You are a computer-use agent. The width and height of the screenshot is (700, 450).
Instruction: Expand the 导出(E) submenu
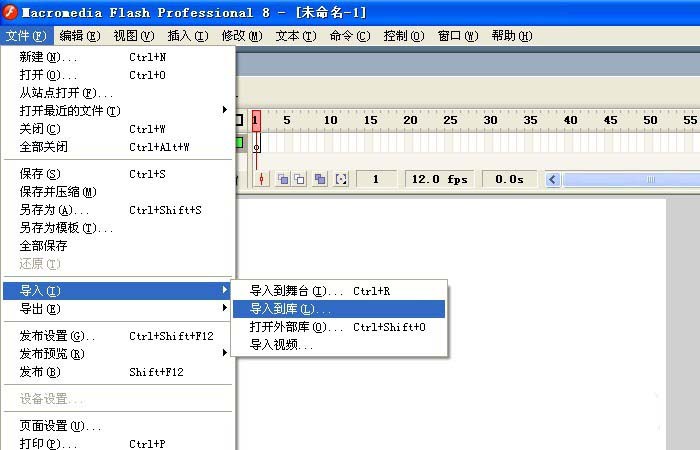118,309
